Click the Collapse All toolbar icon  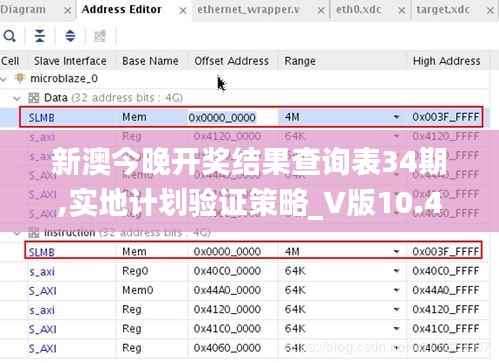coord(40,36)
